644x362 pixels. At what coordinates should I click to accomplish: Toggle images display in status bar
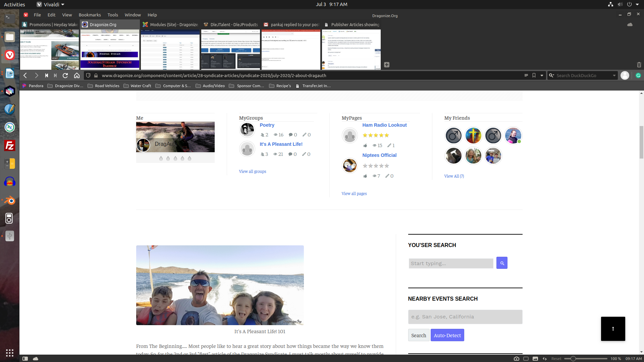click(x=535, y=359)
